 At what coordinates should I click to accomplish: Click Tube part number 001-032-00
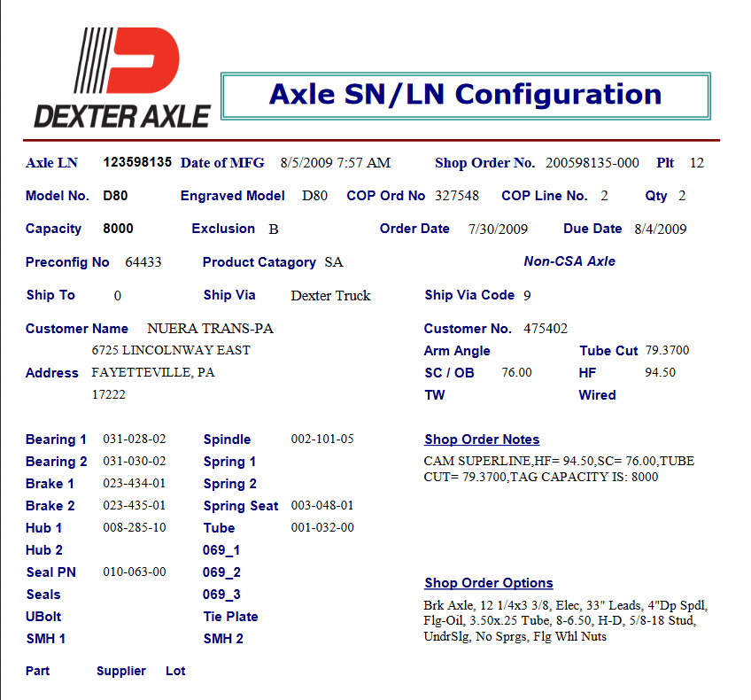pyautogui.click(x=322, y=527)
